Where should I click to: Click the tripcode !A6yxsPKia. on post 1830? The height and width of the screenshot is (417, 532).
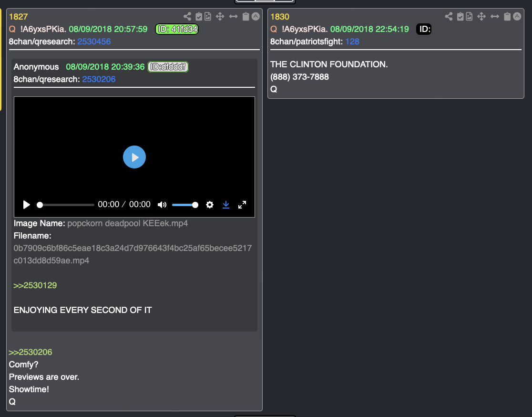pyautogui.click(x=304, y=29)
